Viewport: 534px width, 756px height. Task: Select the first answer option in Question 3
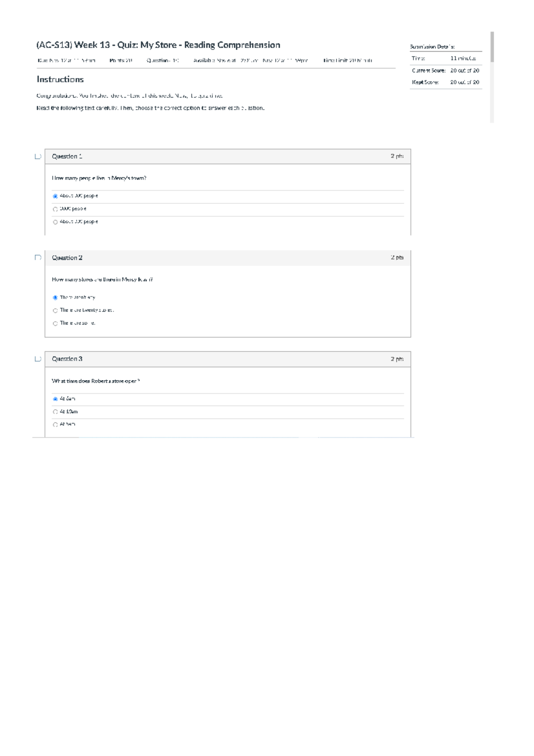click(x=55, y=399)
